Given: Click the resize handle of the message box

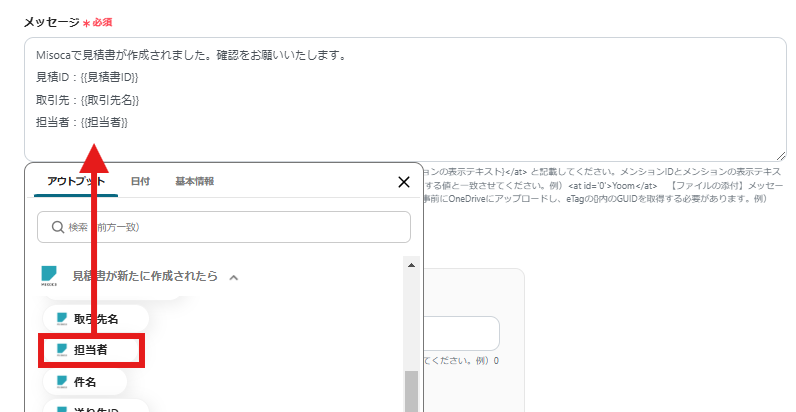Looking at the screenshot, I should [781, 156].
